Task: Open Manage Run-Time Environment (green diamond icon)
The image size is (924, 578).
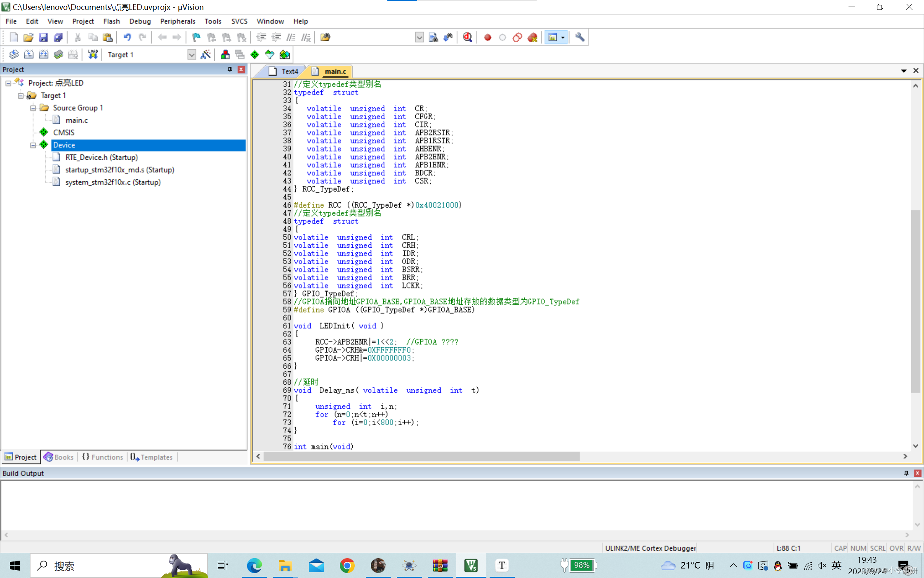Action: click(255, 54)
